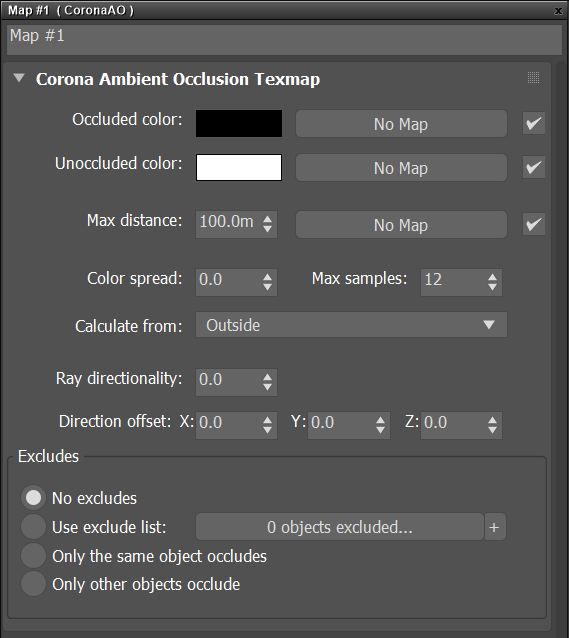Click the Color spread spinner arrows
The image size is (569, 638).
[267, 282]
